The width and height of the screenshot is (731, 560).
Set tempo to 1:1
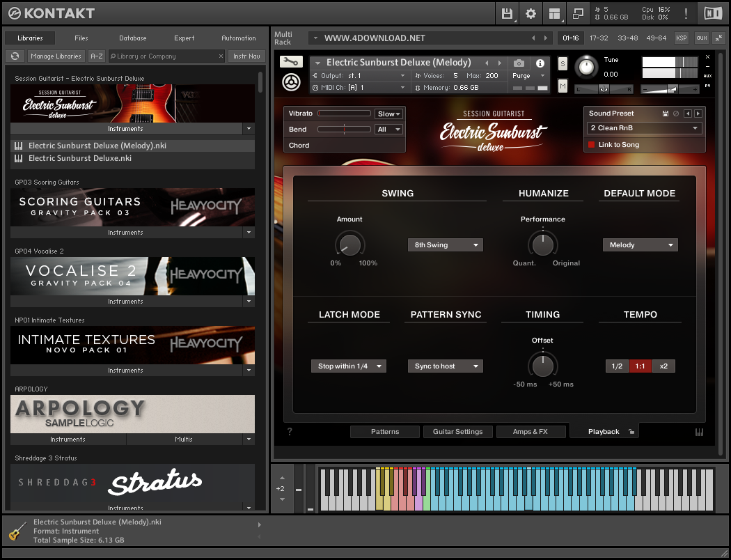(x=640, y=366)
